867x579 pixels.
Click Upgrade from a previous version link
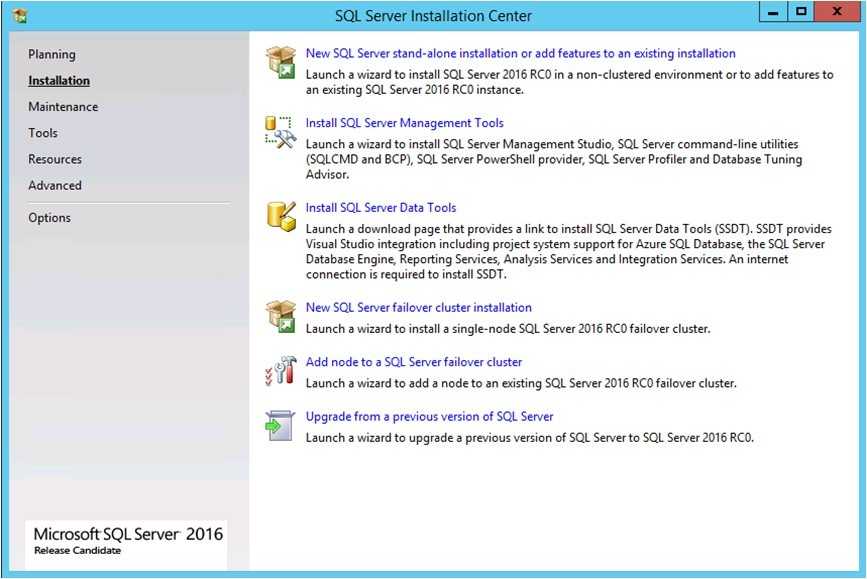click(430, 416)
